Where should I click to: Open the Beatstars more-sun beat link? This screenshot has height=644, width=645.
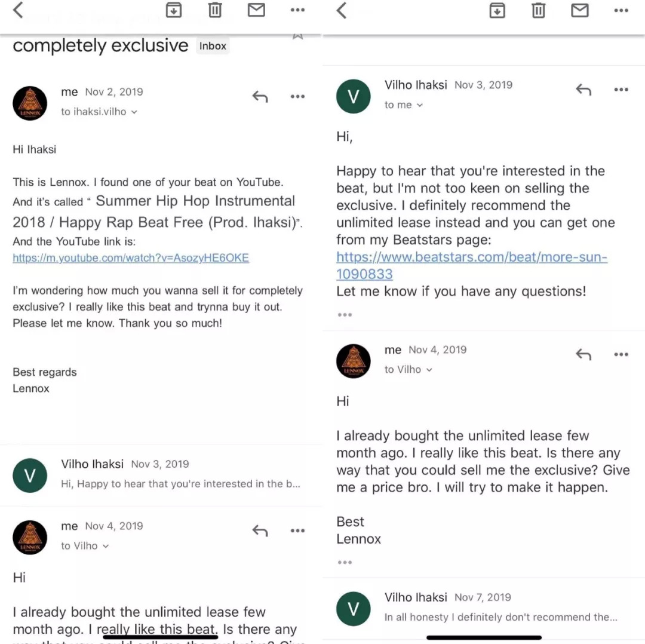[x=471, y=257]
